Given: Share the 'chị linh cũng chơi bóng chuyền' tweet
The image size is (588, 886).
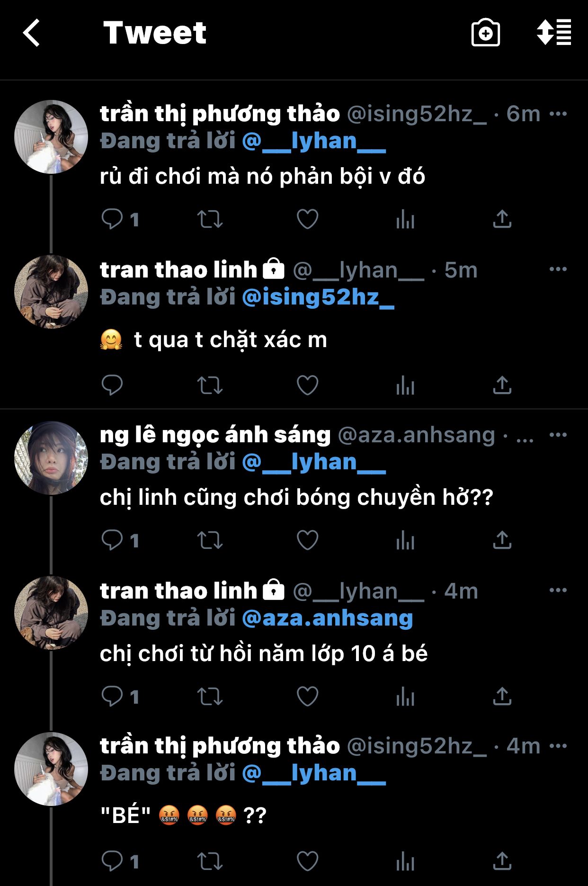Looking at the screenshot, I should 502,540.
